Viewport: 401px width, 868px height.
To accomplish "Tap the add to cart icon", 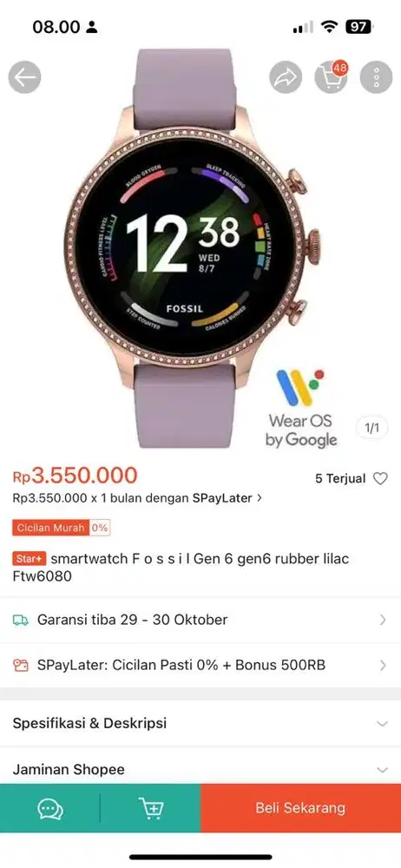I will 151,809.
